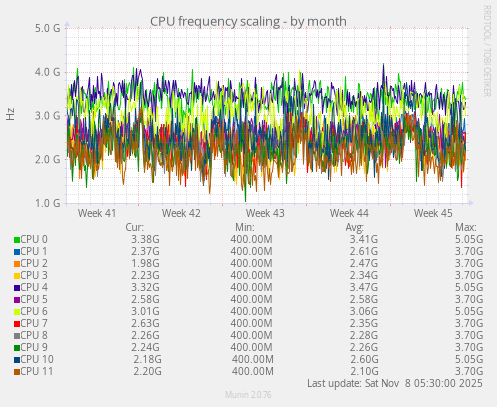The width and height of the screenshot is (497, 407).
Task: Click CPU 10 average value 2.60G
Action: click(x=364, y=359)
